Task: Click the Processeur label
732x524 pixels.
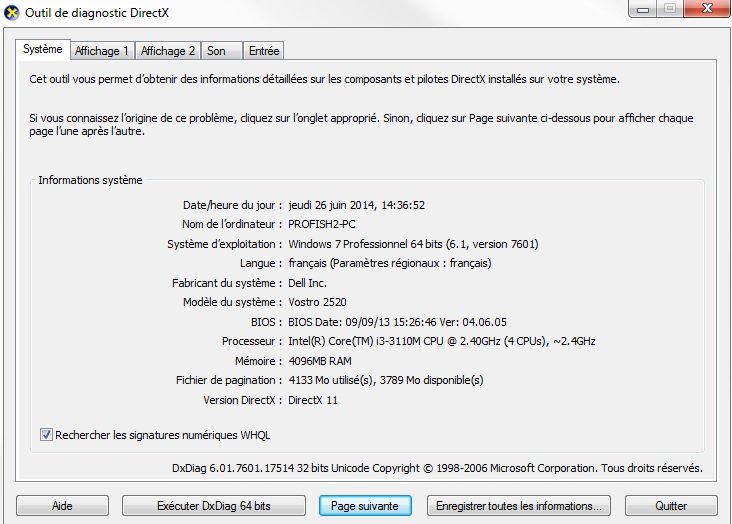Action: [252, 341]
